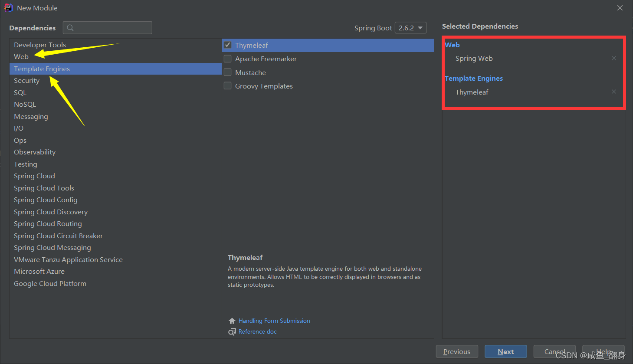The width and height of the screenshot is (633, 364).
Task: Tick the Groovy Templates checkbox
Action: (227, 86)
